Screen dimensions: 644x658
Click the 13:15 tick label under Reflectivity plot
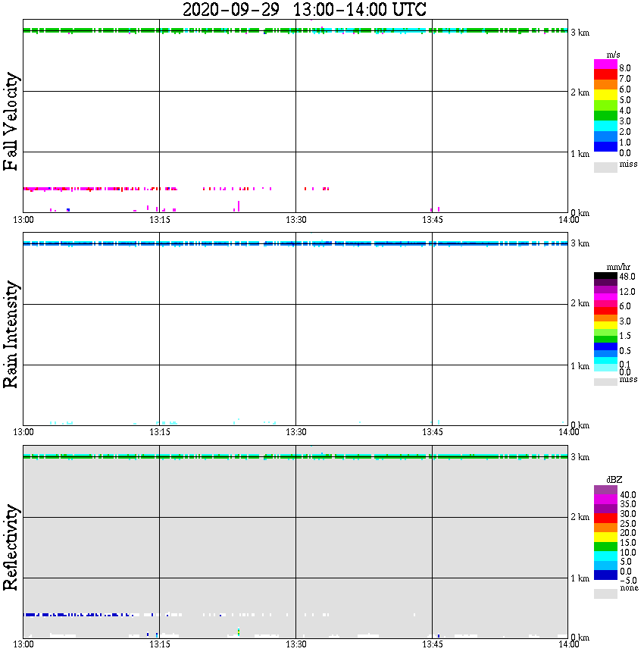pyautogui.click(x=159, y=644)
